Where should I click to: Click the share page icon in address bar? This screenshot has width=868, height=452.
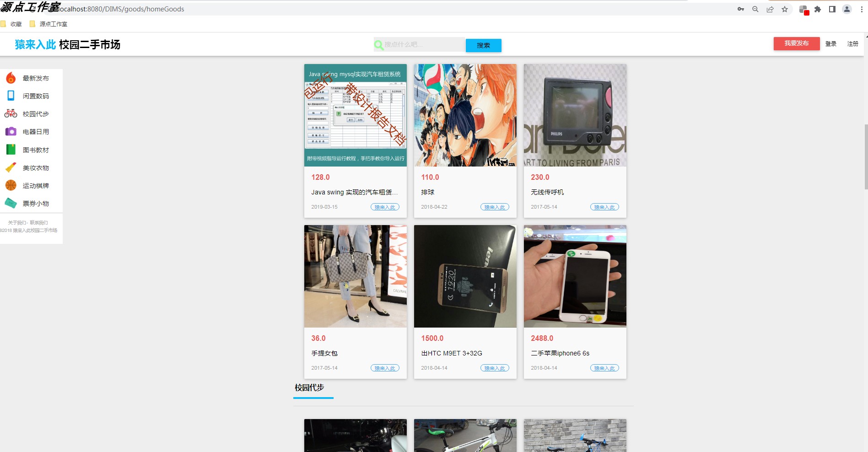tap(770, 9)
